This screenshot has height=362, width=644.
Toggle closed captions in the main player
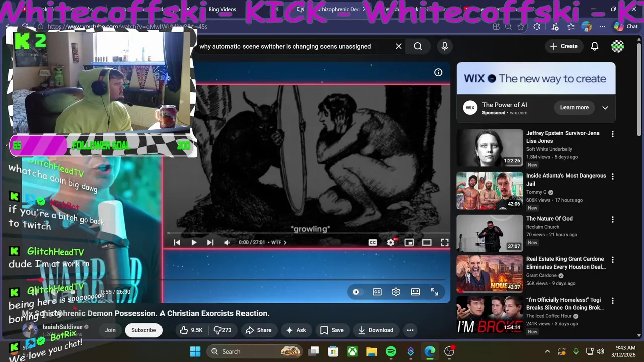pyautogui.click(x=373, y=242)
